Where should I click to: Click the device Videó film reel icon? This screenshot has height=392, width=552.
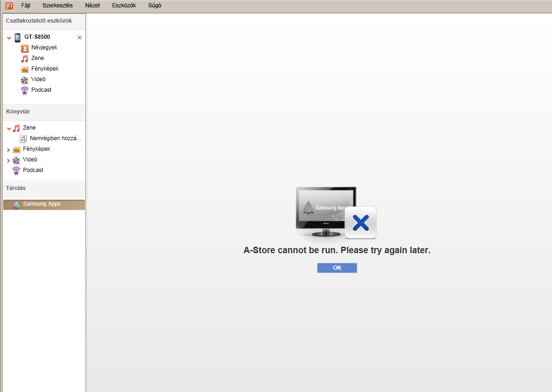[24, 80]
